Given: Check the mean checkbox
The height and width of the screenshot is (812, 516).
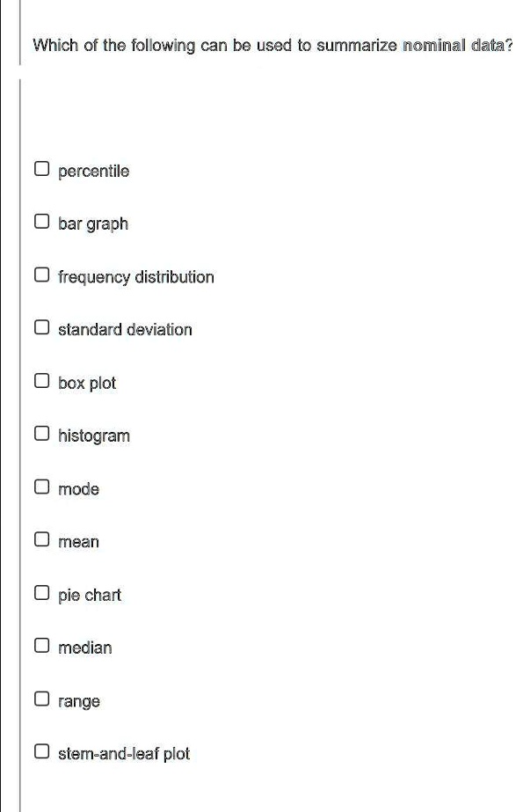Looking at the screenshot, I should (41, 538).
